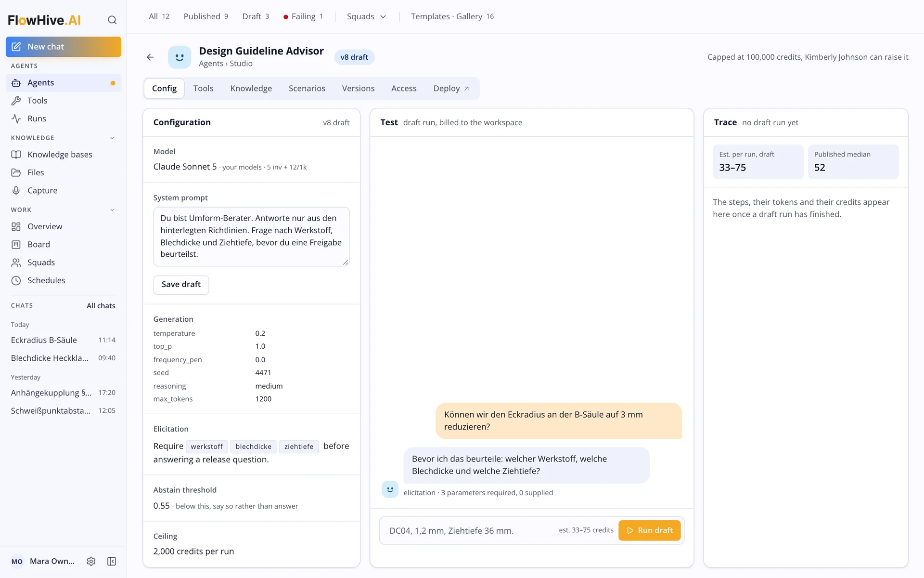The width and height of the screenshot is (924, 578).
Task: Collapse sidebar with panel icon
Action: (112, 561)
